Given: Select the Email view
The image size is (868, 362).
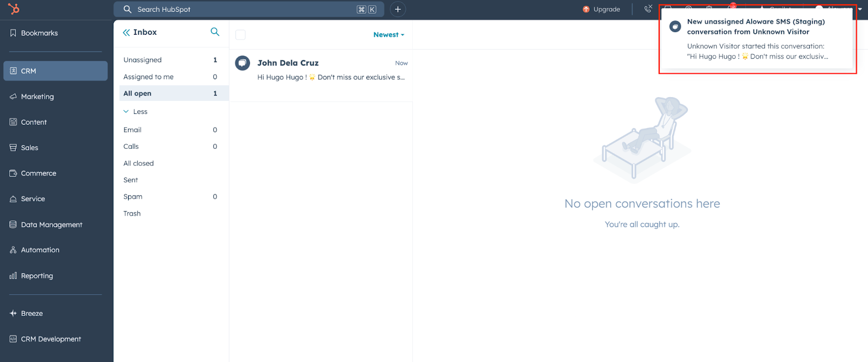Looking at the screenshot, I should click(x=174, y=130).
